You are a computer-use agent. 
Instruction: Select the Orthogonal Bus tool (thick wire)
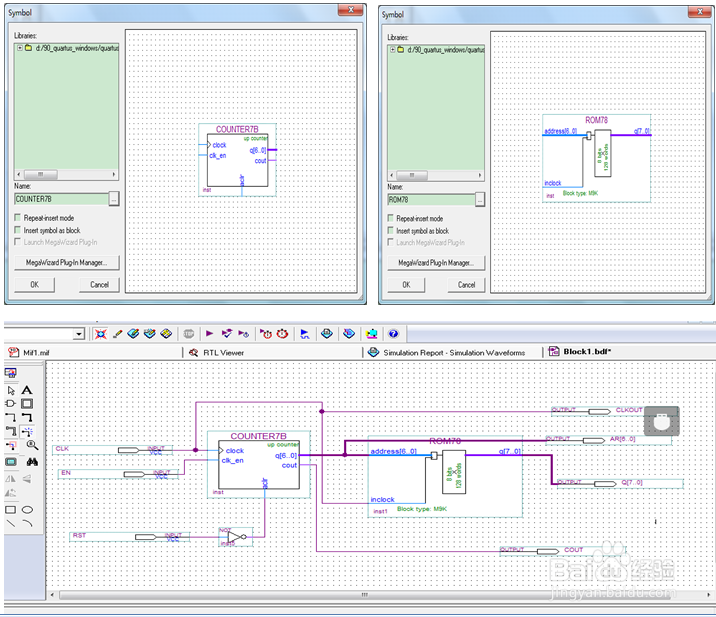[x=27, y=417]
